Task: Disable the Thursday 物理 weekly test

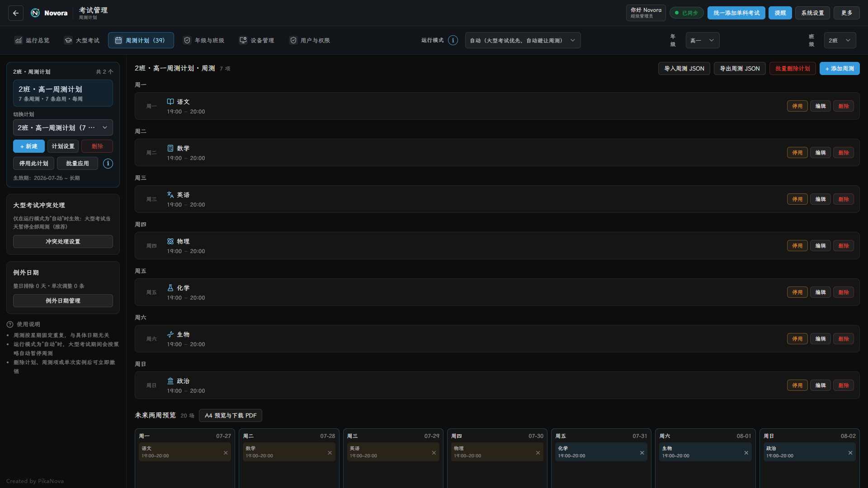Action: 797,246
